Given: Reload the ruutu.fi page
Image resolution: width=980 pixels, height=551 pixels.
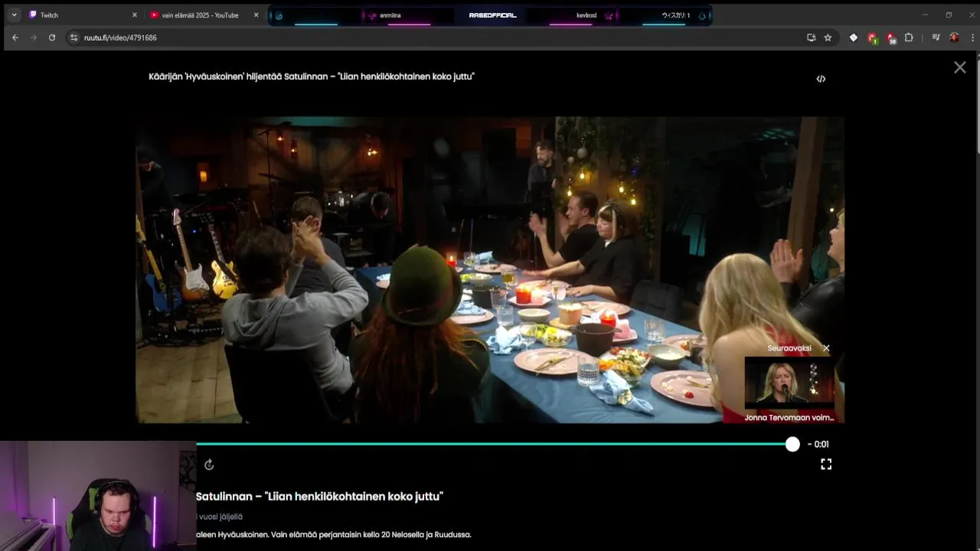Looking at the screenshot, I should tap(52, 37).
